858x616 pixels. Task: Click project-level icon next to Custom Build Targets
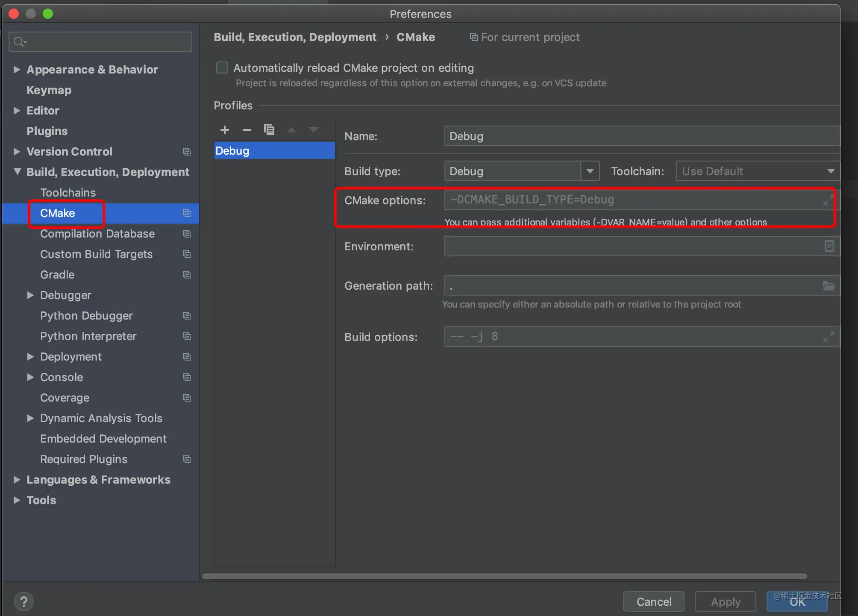pos(187,254)
